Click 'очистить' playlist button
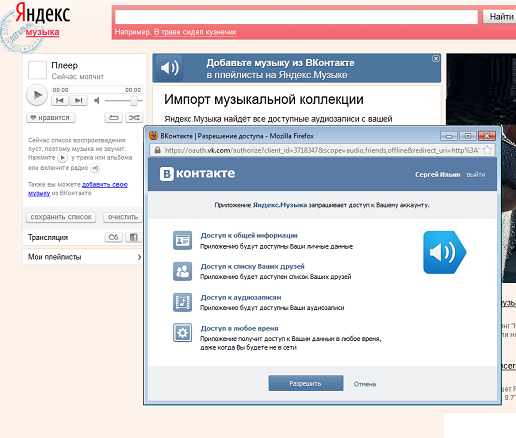Image resolution: width=516 pixels, height=438 pixels. coord(122,217)
